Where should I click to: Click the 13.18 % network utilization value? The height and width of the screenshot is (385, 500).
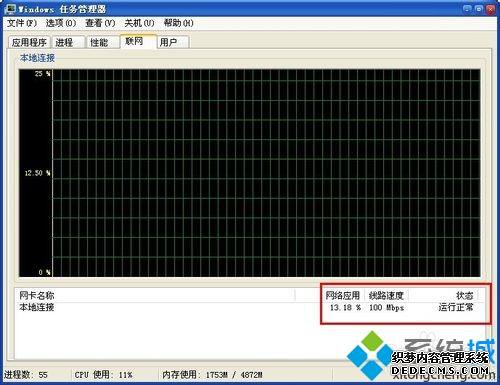[345, 307]
